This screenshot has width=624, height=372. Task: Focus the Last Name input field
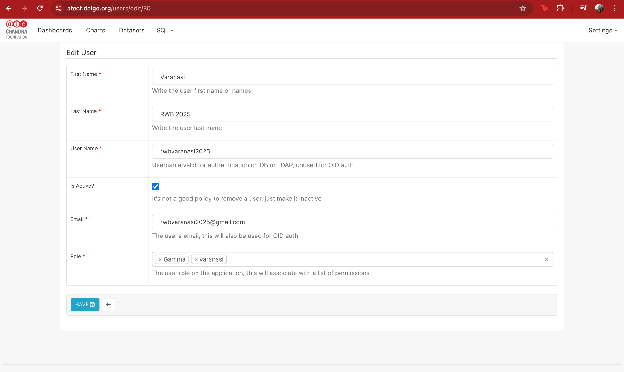click(x=352, y=114)
